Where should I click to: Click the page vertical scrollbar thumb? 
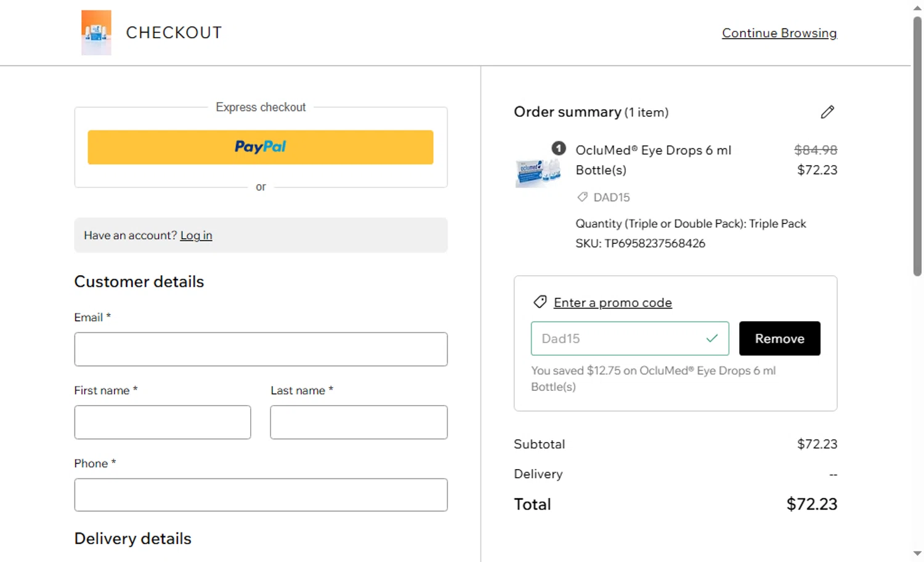(x=917, y=147)
